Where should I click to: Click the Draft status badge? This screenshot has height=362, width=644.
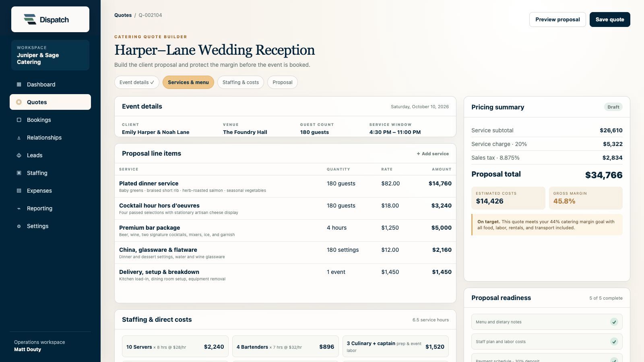[x=613, y=107]
